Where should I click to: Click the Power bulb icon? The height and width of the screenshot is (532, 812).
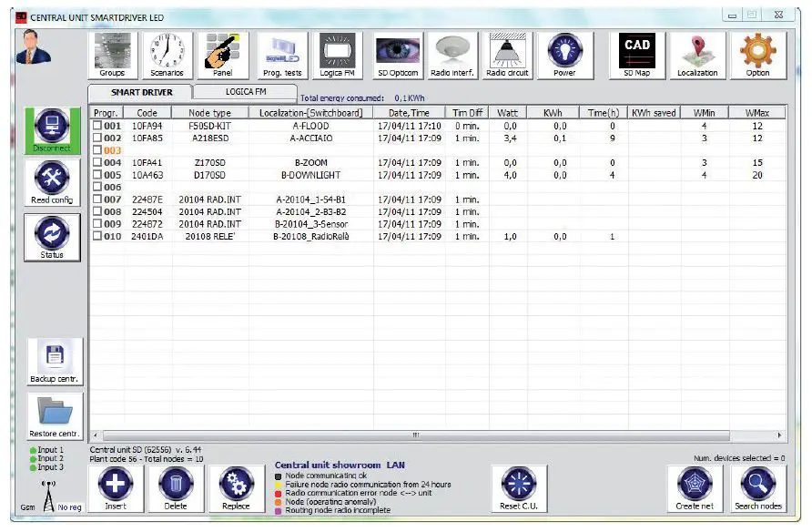[564, 55]
